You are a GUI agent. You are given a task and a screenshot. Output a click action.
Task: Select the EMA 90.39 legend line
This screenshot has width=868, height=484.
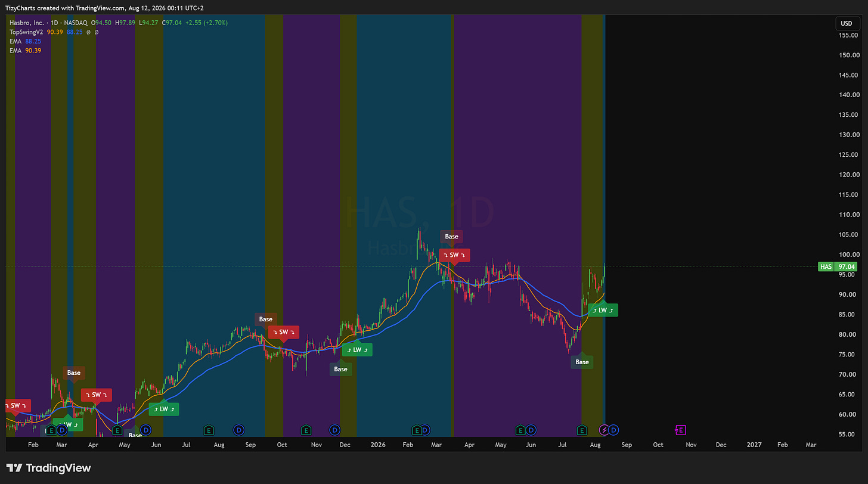(25, 51)
